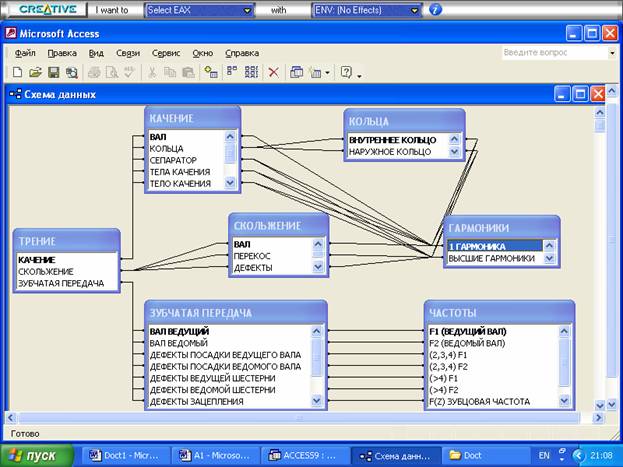623x467 pixels.
Task: Select НАРУЖНОЕ КОЛЬЦО field
Action: [x=399, y=151]
